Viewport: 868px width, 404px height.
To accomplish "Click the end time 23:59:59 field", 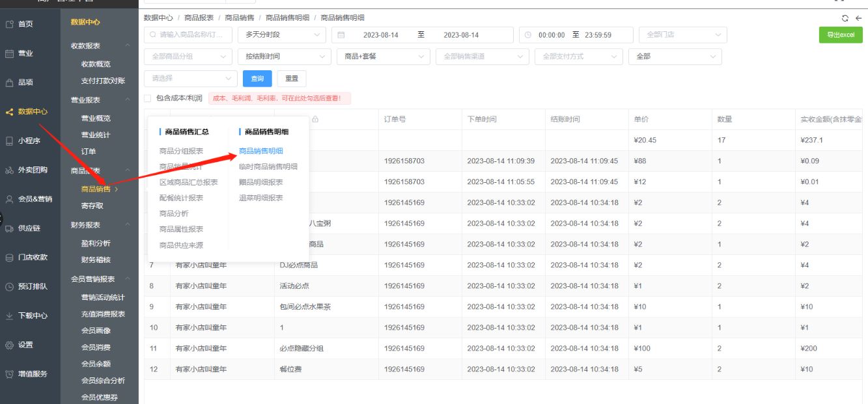I will pyautogui.click(x=598, y=35).
